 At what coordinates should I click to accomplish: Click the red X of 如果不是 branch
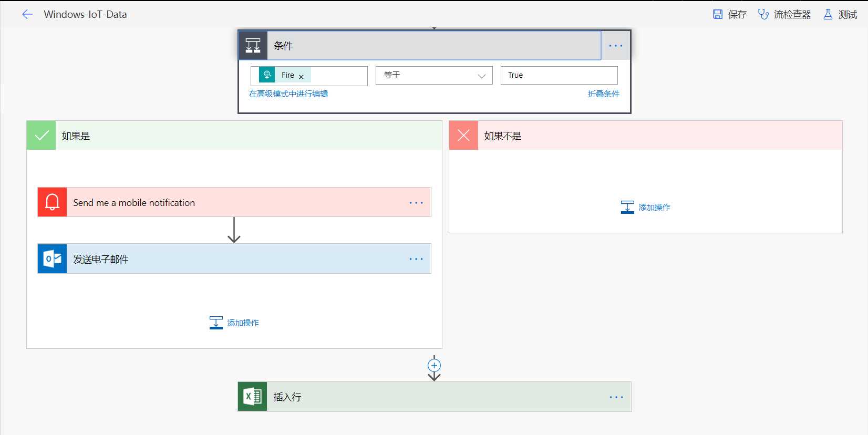click(463, 136)
